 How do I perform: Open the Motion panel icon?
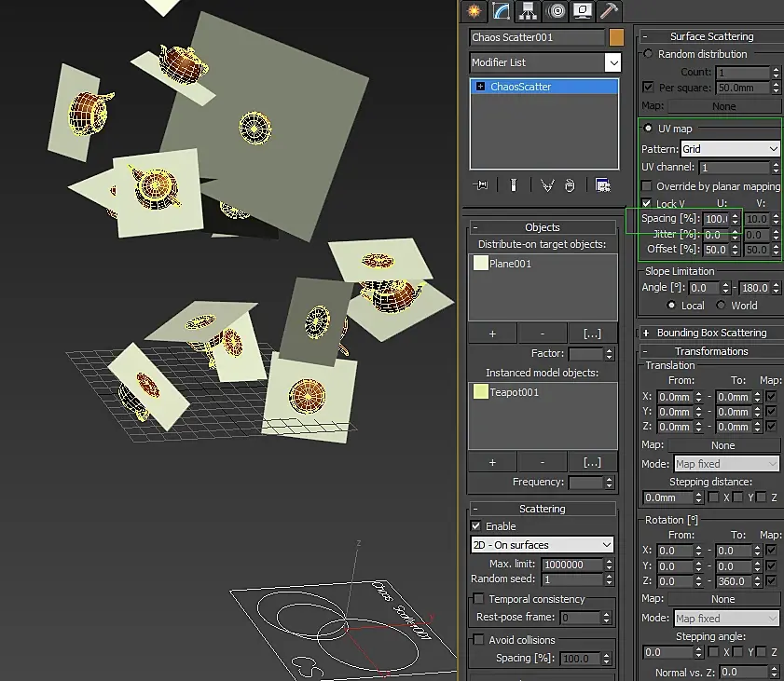click(x=557, y=10)
